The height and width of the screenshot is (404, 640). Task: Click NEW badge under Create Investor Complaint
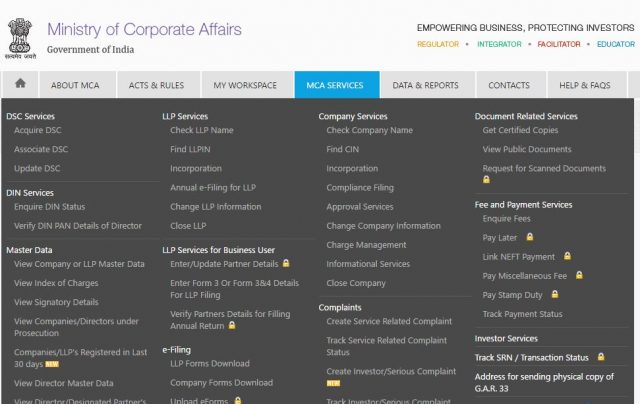(333, 383)
